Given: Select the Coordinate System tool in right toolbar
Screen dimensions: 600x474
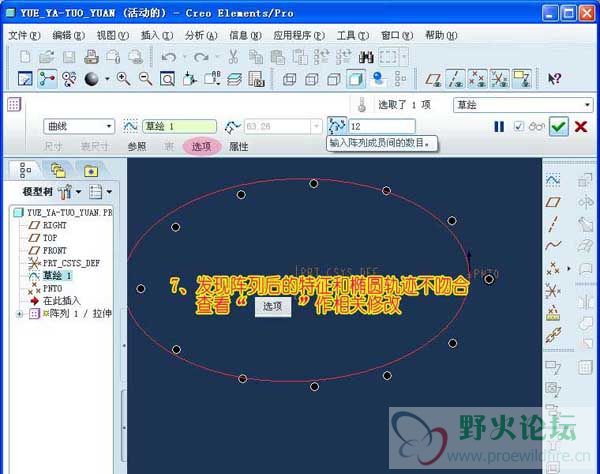Looking at the screenshot, I should [x=553, y=292].
